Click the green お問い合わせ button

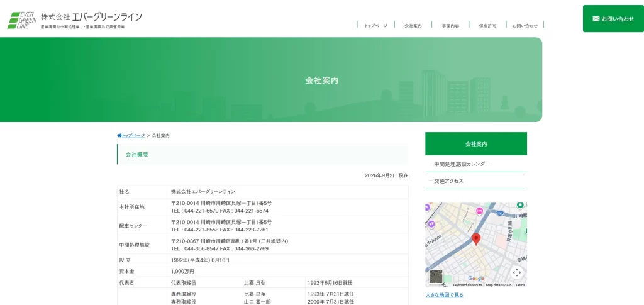[613, 18]
